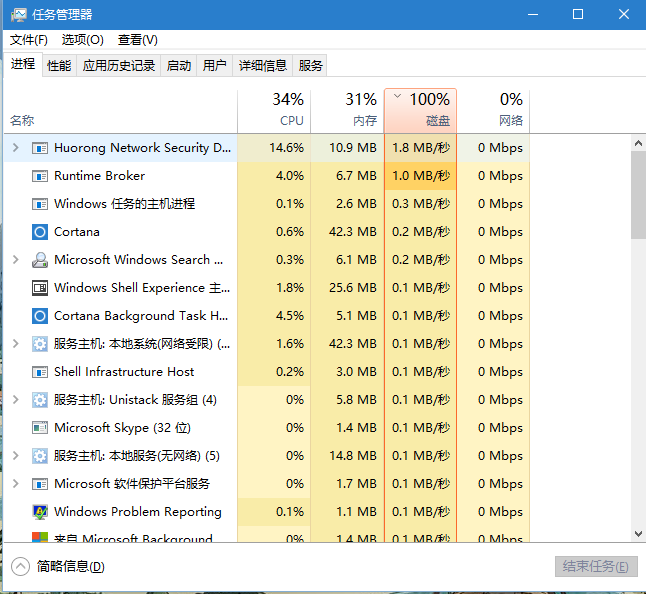Image resolution: width=646 pixels, height=594 pixels.
Task: Expand Microsoft Windows Search process group
Action: [x=15, y=260]
